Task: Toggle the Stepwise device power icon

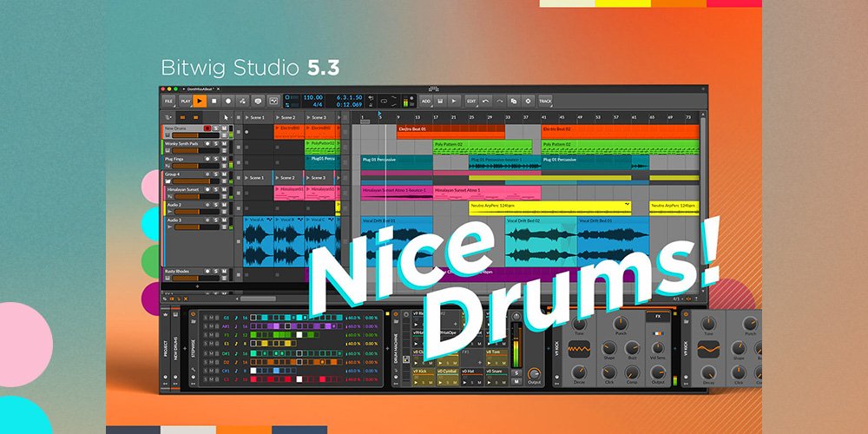Action: click(193, 314)
